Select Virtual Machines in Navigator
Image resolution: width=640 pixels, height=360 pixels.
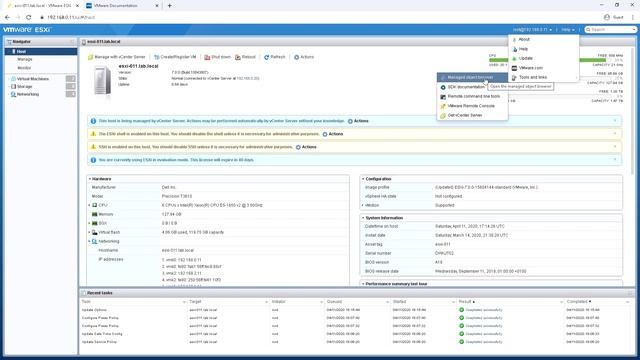click(33, 79)
